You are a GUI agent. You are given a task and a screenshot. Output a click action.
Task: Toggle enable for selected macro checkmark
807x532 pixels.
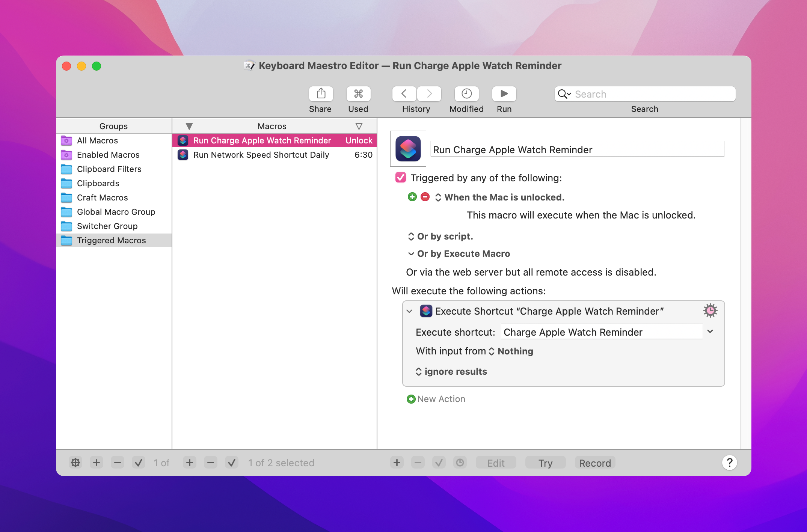point(232,463)
